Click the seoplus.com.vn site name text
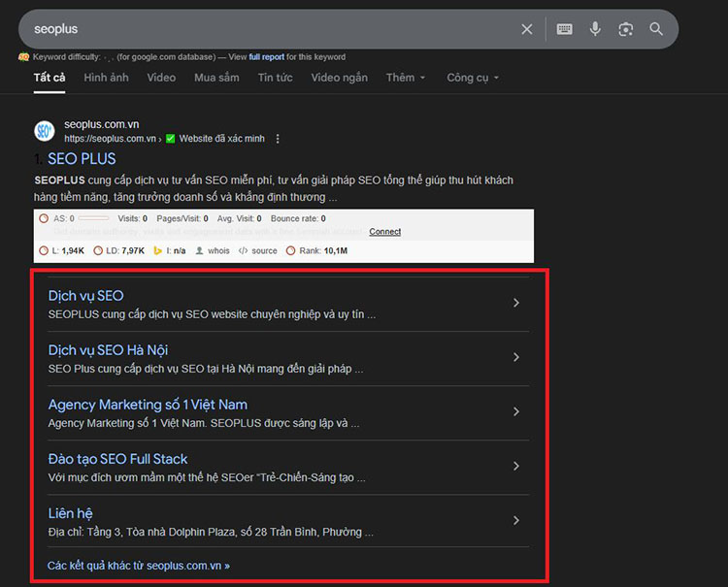Screen dimensions: 728x587 102,124
